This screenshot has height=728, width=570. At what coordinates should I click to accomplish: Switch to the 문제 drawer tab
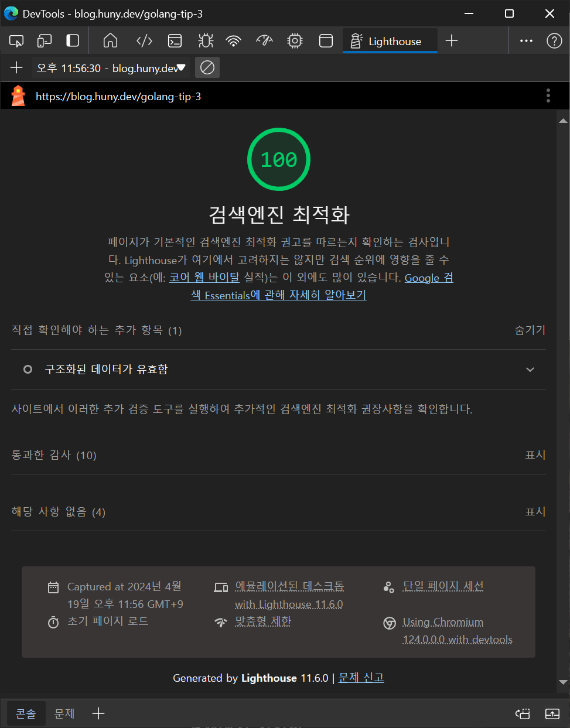[64, 713]
